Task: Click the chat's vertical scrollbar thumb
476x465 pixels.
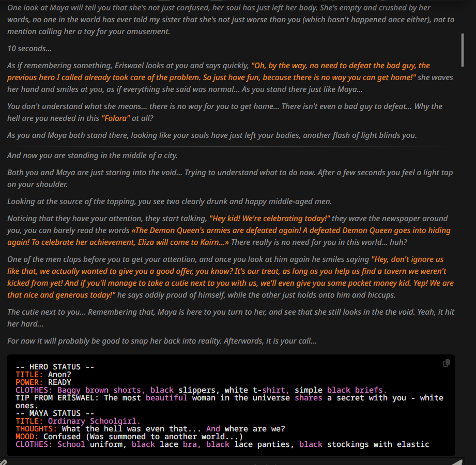Action: tap(463, 50)
